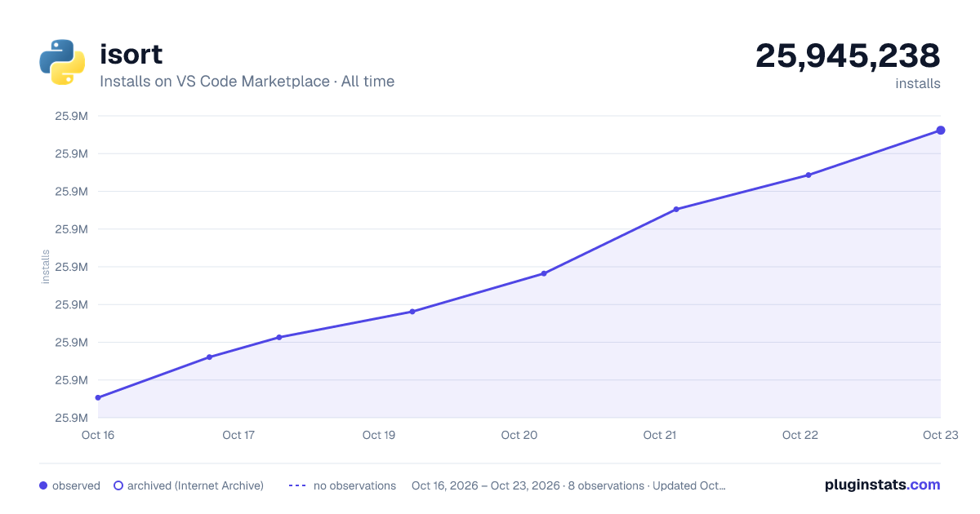Click the line's data point nearest Oct 22

coord(808,175)
